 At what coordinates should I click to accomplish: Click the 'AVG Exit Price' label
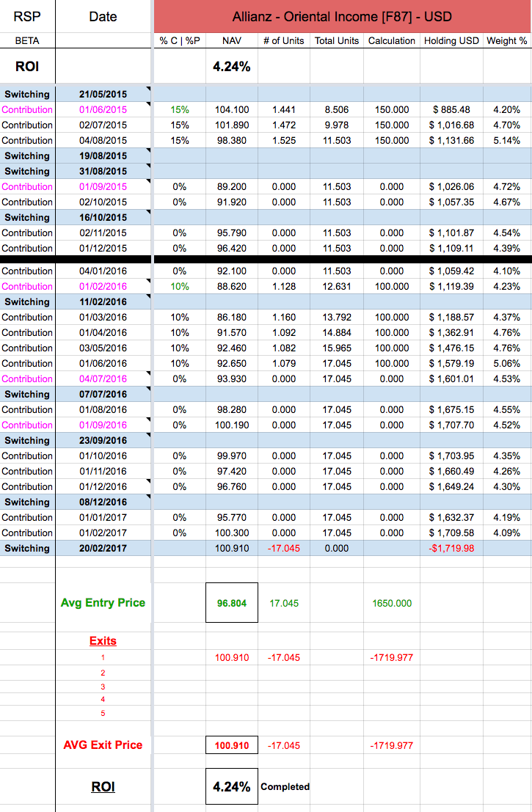click(103, 745)
